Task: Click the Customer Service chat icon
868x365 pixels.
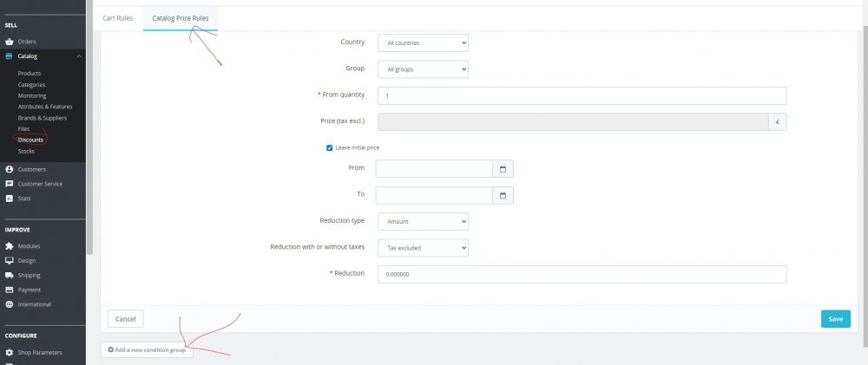Action: pyautogui.click(x=9, y=184)
